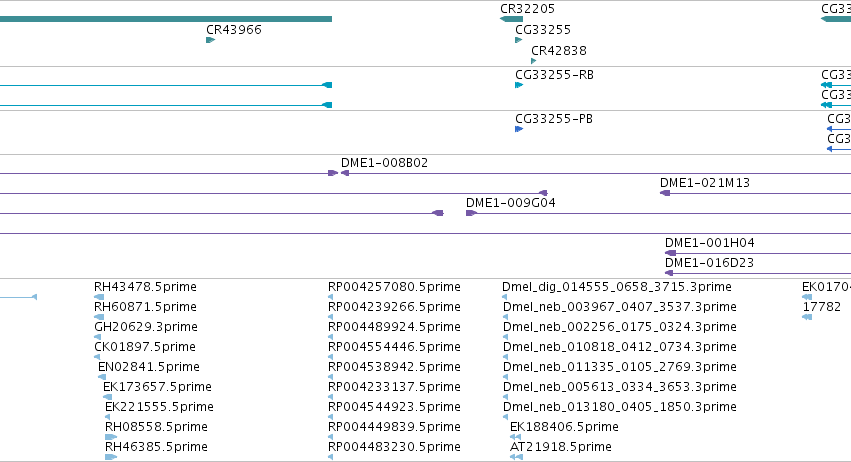Select the DME1-008B02 clone label
The height and width of the screenshot is (462, 851).
click(384, 162)
